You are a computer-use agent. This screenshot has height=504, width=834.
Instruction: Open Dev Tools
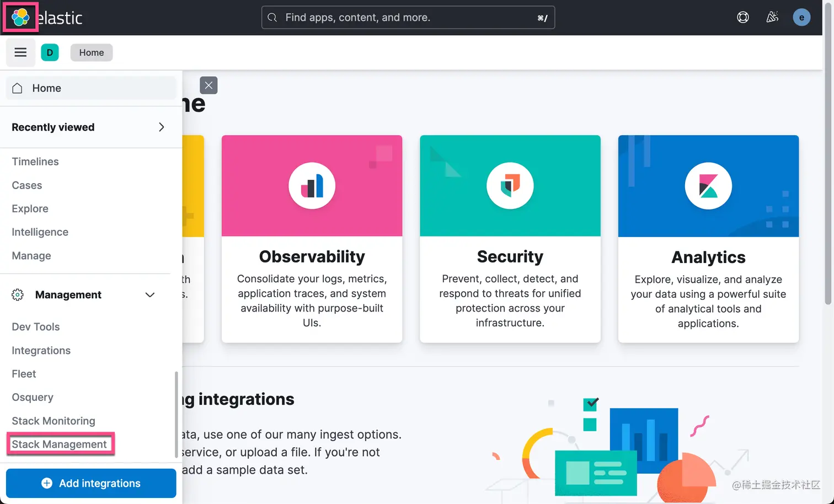[35, 326]
